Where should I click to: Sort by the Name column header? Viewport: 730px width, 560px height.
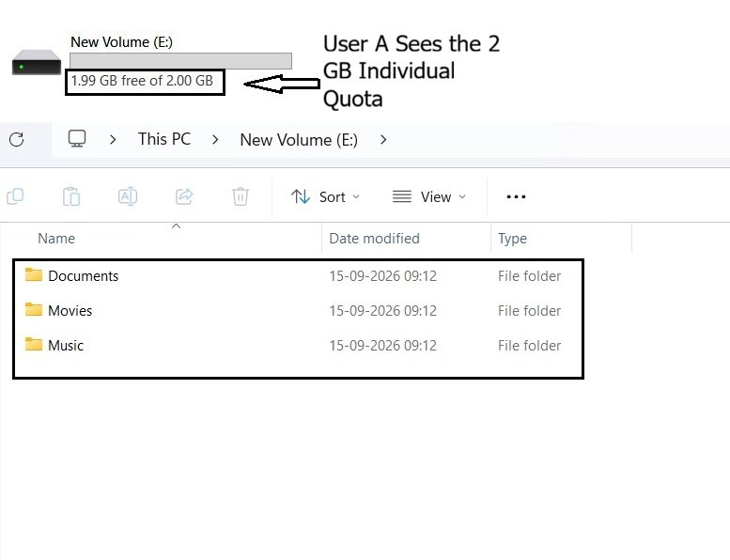(56, 239)
